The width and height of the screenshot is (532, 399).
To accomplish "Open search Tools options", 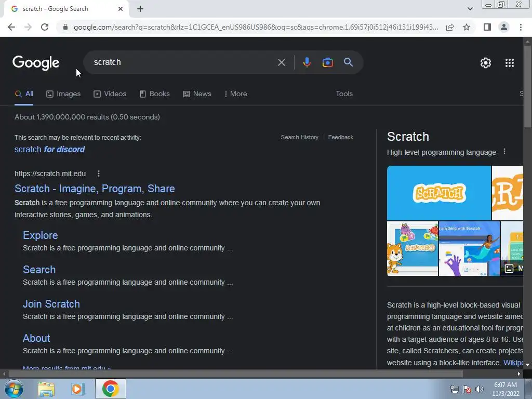I will (344, 94).
